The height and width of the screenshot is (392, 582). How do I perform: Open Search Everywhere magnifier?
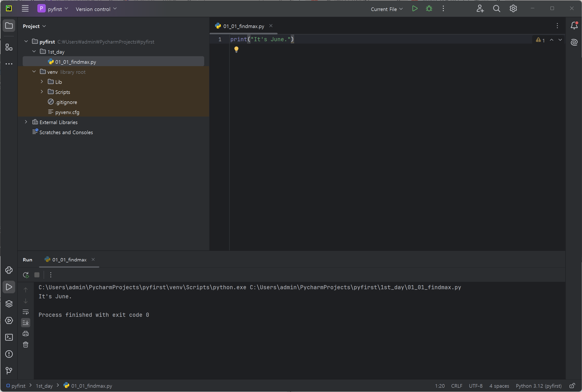496,9
